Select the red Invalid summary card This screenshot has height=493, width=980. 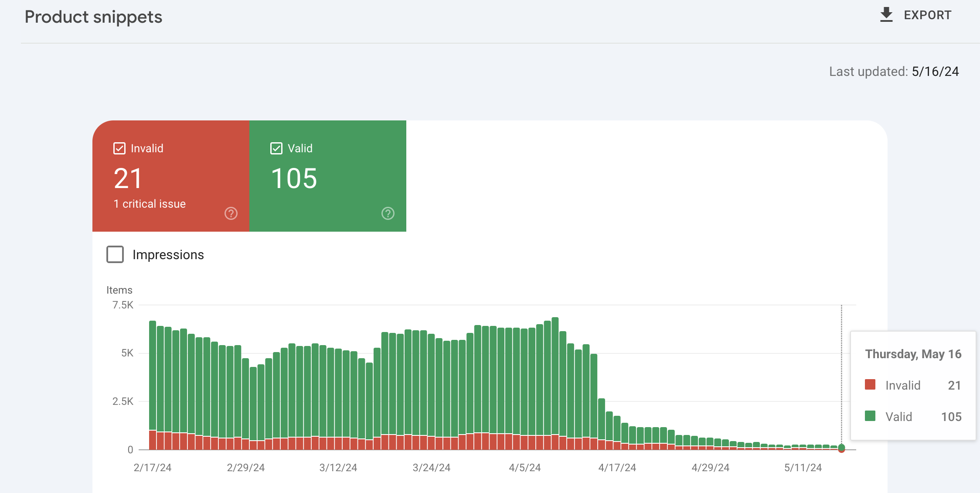(x=171, y=176)
